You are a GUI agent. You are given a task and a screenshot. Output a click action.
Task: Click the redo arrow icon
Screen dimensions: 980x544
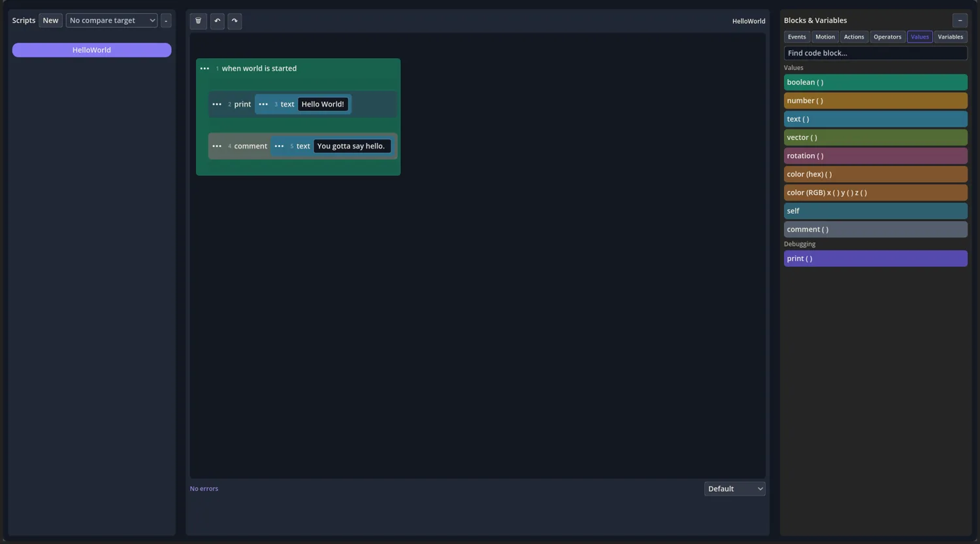(x=235, y=21)
